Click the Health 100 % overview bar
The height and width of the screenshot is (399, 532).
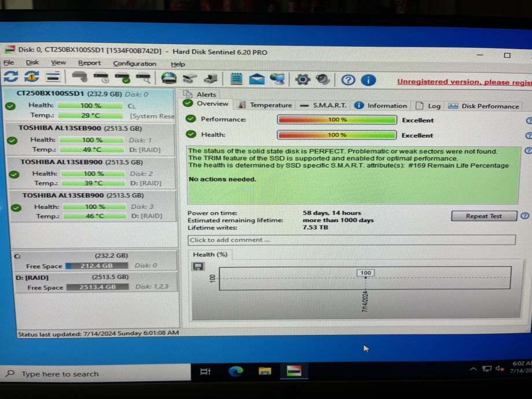point(336,135)
